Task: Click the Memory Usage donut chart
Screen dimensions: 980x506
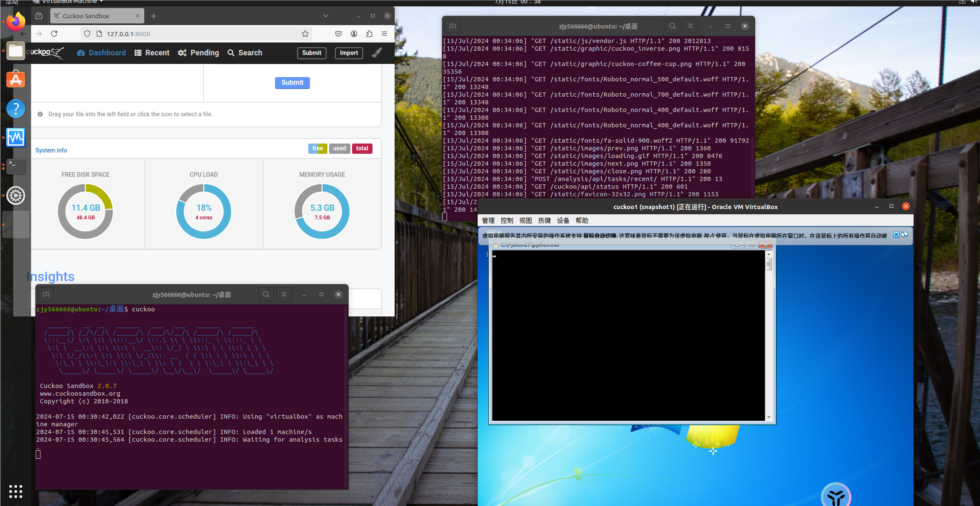Action: (322, 211)
